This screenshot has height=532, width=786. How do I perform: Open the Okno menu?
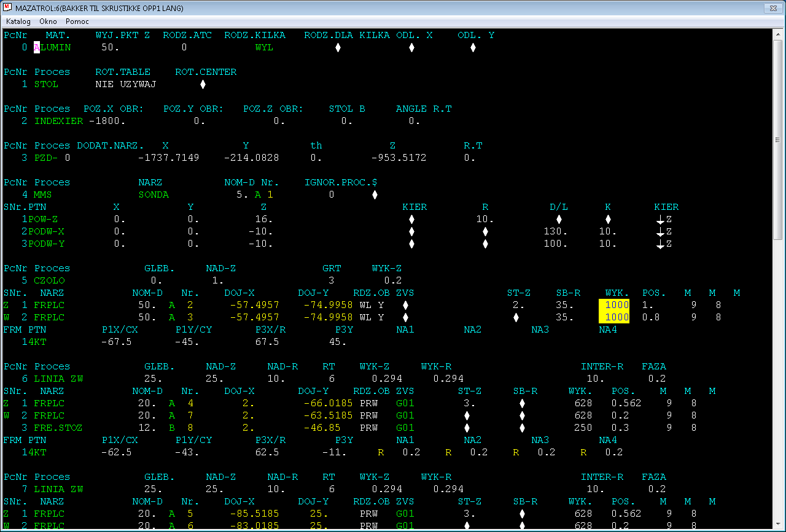pyautogui.click(x=48, y=21)
